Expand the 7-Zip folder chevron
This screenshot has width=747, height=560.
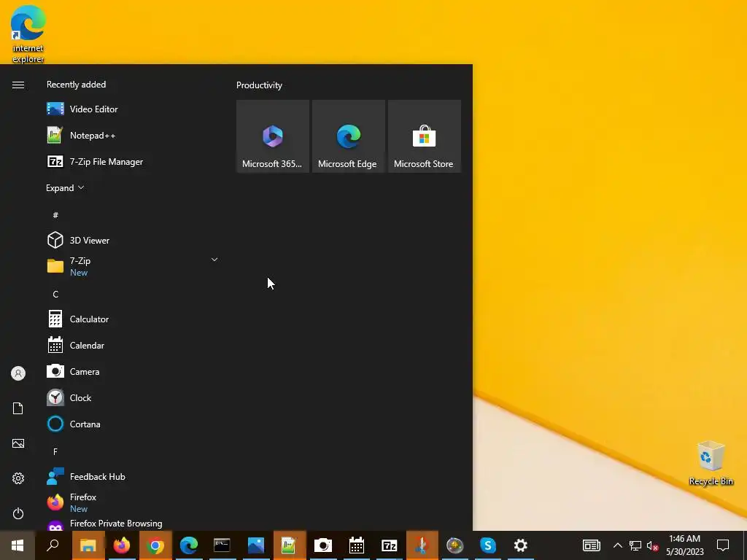[x=214, y=260]
